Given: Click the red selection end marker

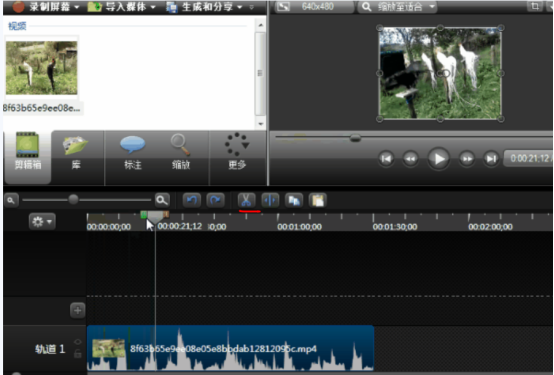Looking at the screenshot, I should pos(166,214).
